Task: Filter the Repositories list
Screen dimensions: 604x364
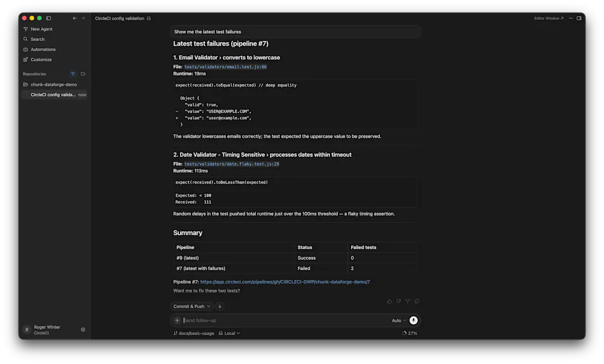Action: [73, 74]
